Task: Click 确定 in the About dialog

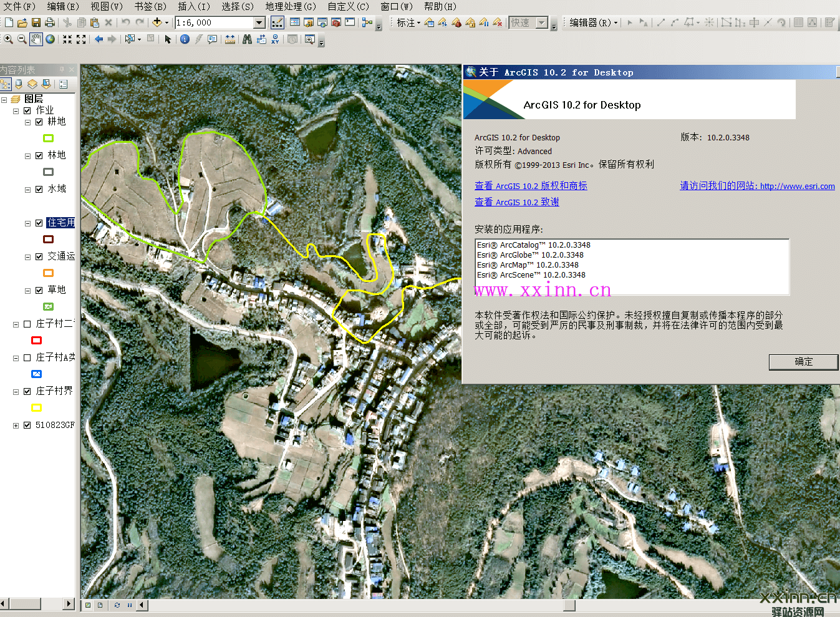Action: point(803,362)
